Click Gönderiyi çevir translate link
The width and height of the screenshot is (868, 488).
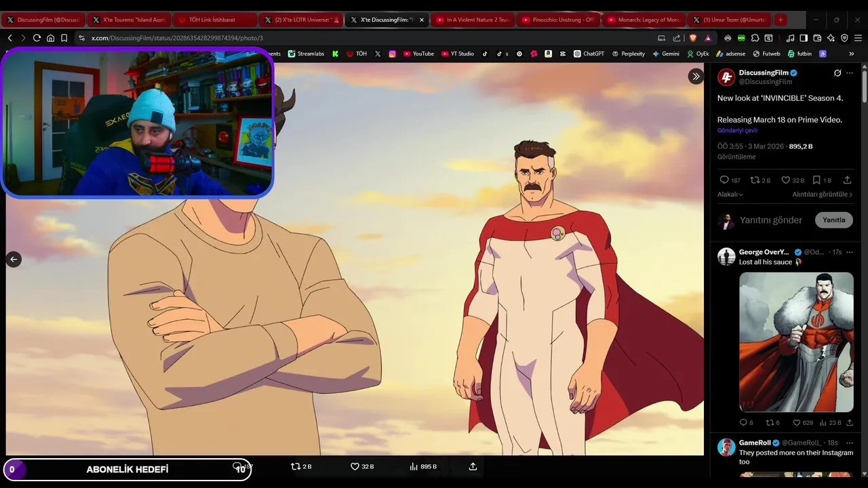[737, 130]
